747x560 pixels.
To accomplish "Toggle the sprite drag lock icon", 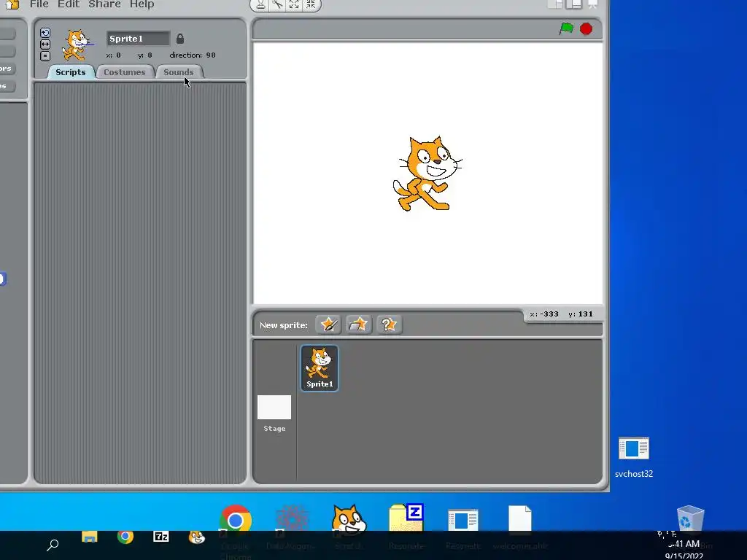I will point(180,39).
